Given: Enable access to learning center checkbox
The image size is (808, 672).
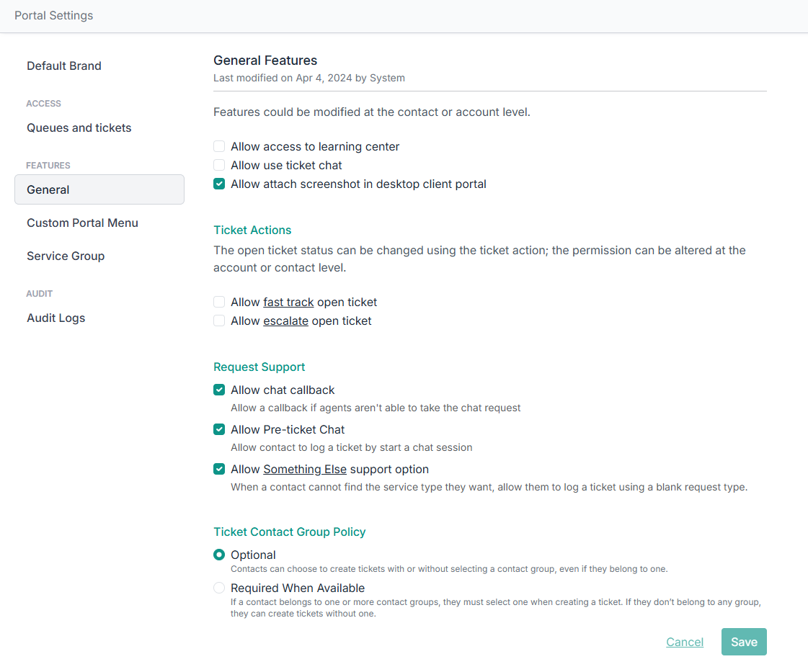Looking at the screenshot, I should click(x=219, y=147).
